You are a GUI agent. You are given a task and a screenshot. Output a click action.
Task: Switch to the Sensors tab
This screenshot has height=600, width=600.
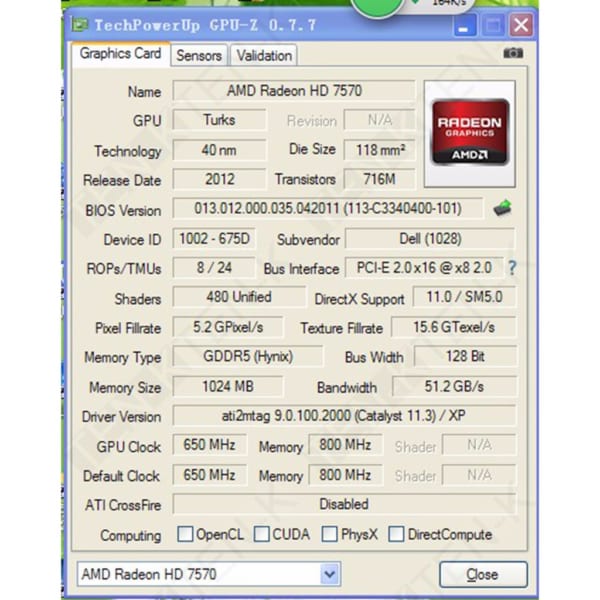tap(199, 56)
